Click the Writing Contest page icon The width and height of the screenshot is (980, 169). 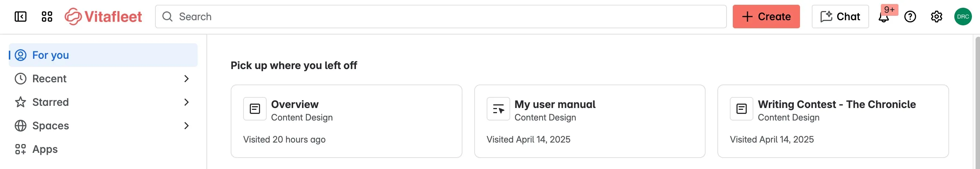click(x=742, y=109)
